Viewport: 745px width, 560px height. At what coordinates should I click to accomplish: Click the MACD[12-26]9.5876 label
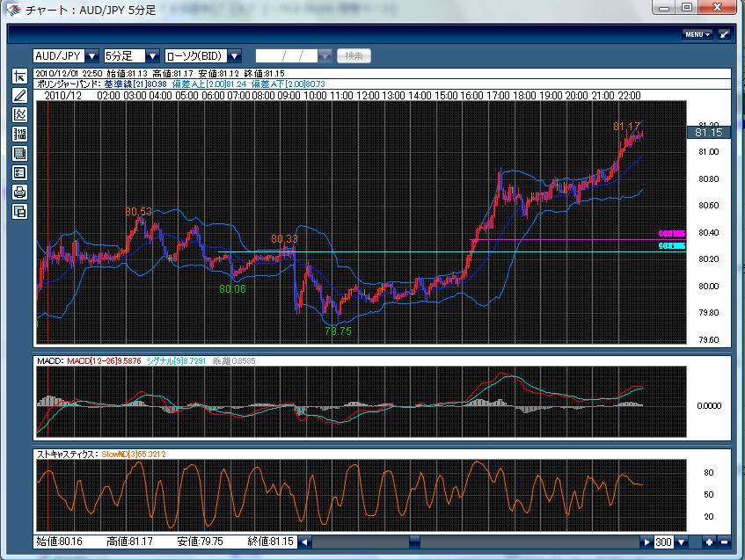tap(104, 361)
